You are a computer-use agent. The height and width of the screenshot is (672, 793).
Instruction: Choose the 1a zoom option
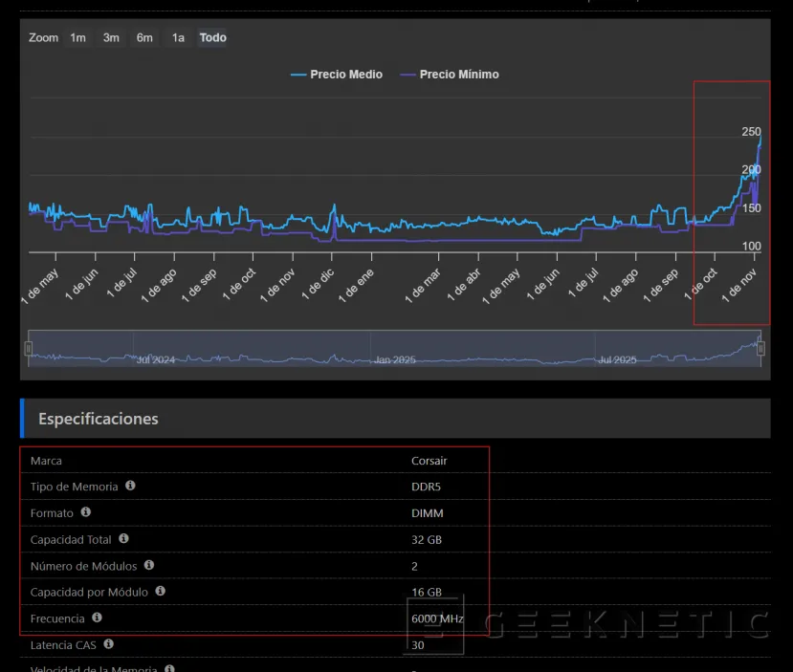pos(178,38)
